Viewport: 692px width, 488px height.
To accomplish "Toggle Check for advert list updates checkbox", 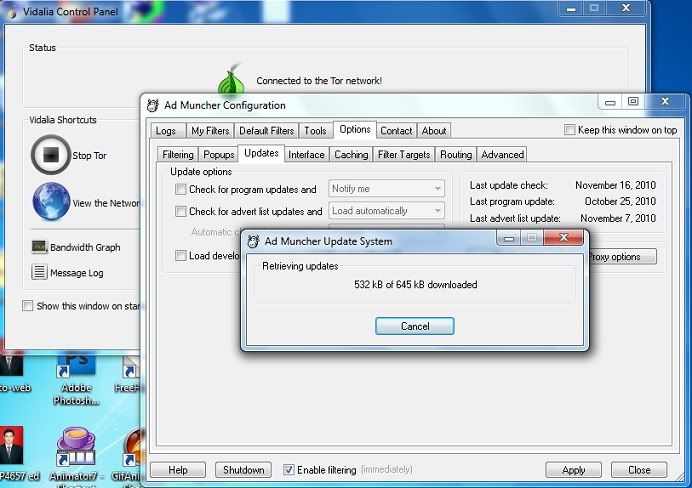I will click(181, 211).
